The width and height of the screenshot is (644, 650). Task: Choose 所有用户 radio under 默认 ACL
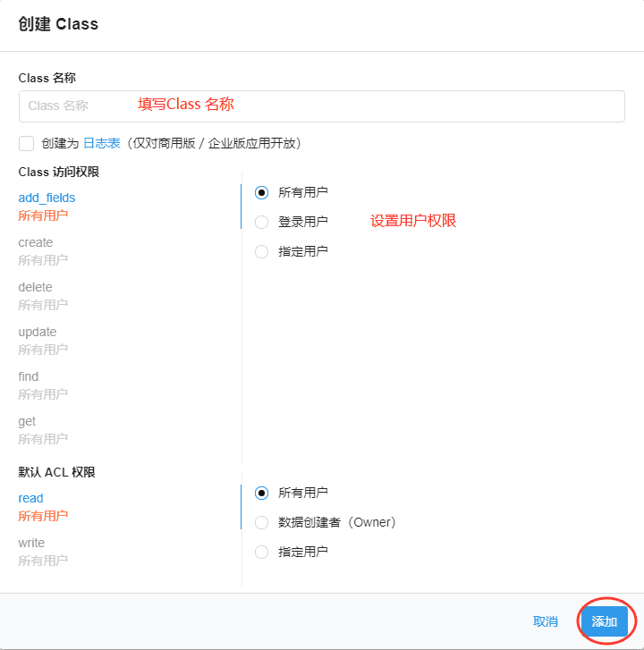point(262,493)
